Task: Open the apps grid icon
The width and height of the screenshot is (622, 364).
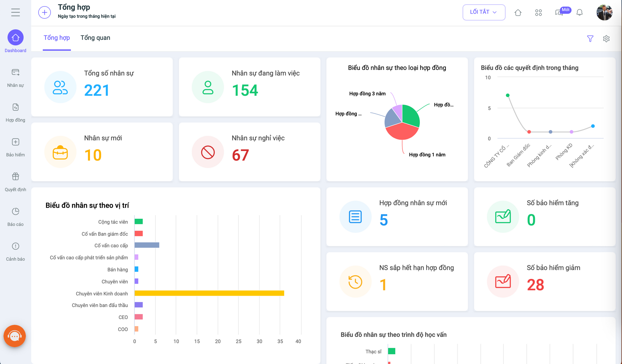Action: [x=538, y=13]
